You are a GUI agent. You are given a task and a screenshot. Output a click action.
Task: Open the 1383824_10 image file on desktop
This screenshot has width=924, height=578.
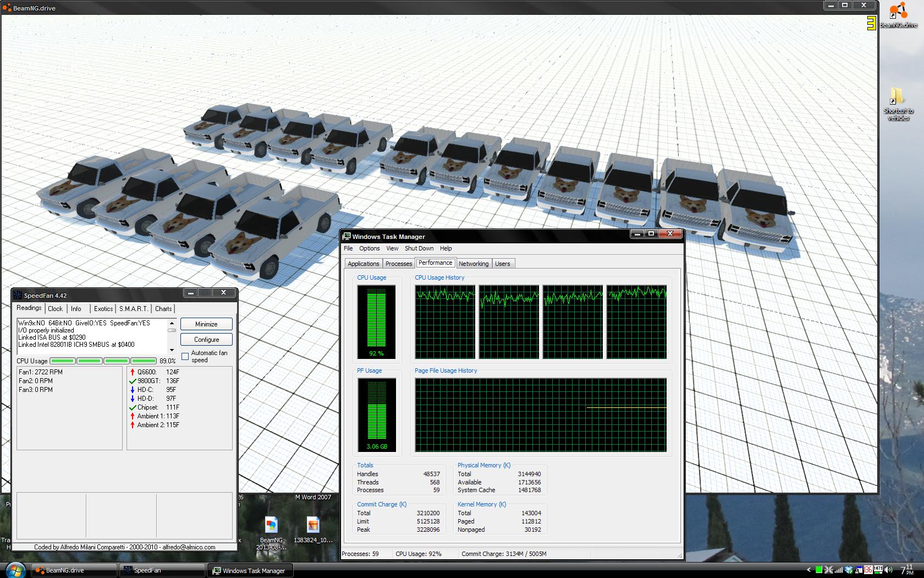click(313, 530)
